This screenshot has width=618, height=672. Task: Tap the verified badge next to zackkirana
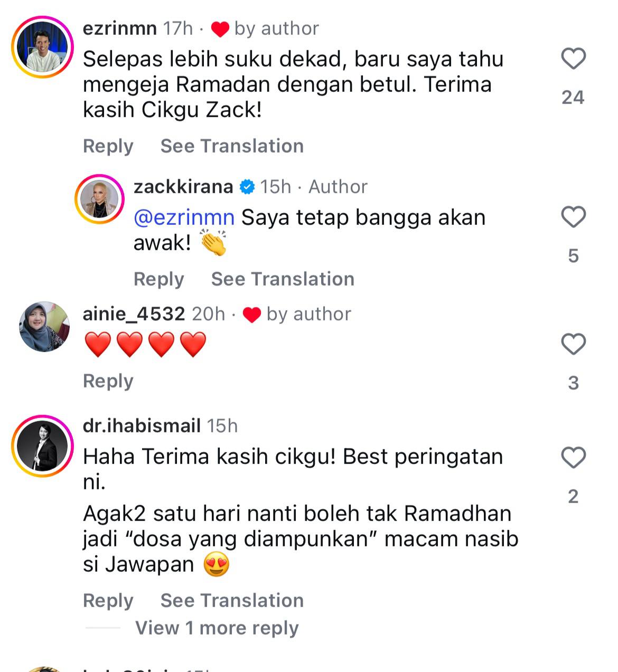point(247,187)
